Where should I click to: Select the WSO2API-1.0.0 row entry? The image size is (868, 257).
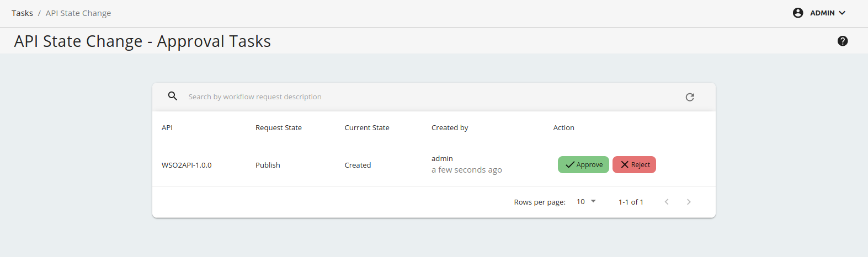[x=187, y=165]
